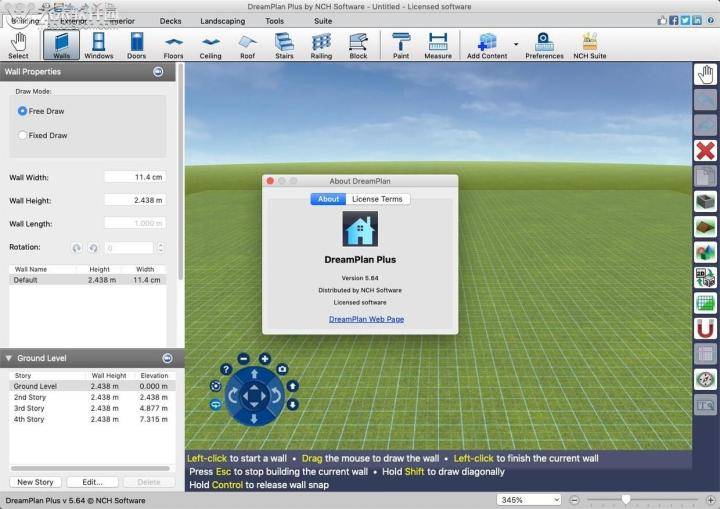The height and width of the screenshot is (509, 720).
Task: Toggle the magnet snap icon
Action: point(705,329)
